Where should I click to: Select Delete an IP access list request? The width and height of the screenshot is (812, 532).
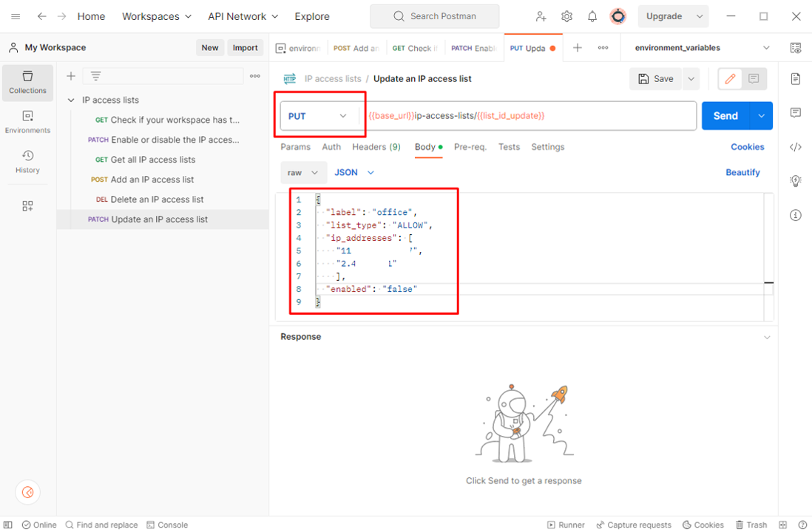(157, 199)
